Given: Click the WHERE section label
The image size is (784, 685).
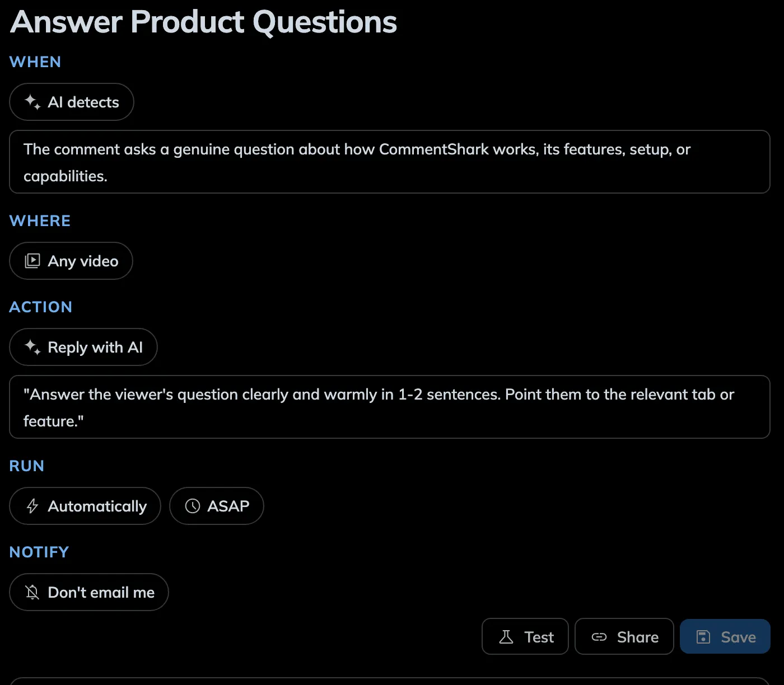Looking at the screenshot, I should pos(40,220).
